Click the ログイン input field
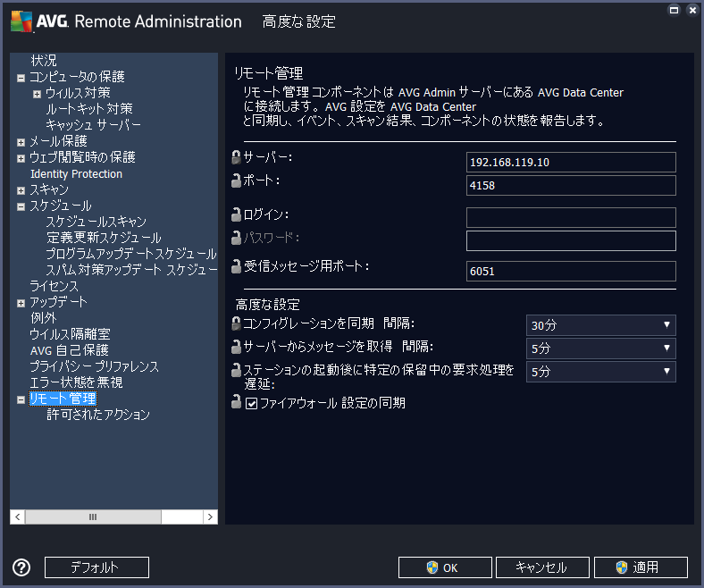This screenshot has height=588, width=704. tap(571, 217)
